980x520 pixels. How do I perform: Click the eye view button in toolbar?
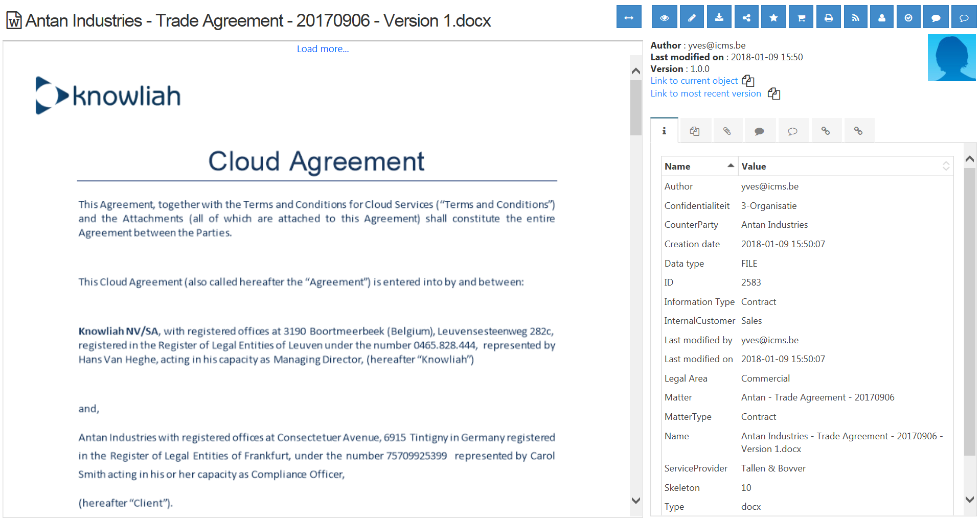pos(664,17)
